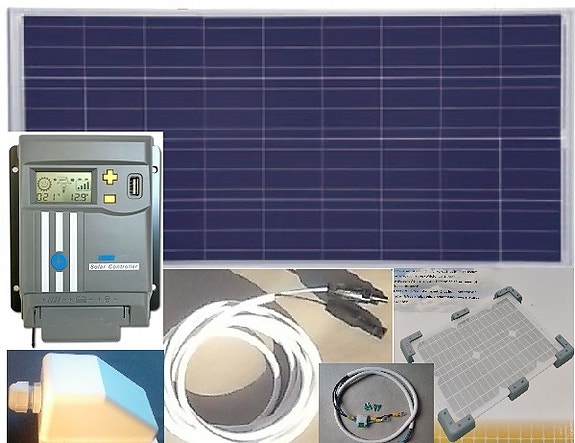Click the yellow plus button on controller

(x=110, y=177)
